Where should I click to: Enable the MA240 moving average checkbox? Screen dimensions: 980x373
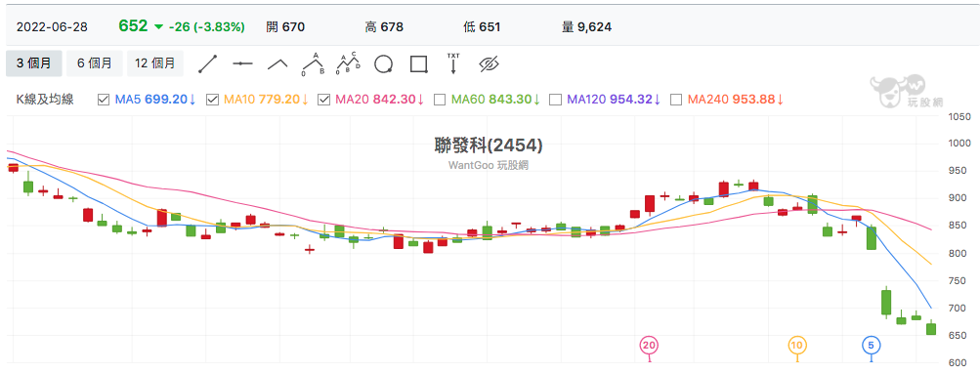675,100
